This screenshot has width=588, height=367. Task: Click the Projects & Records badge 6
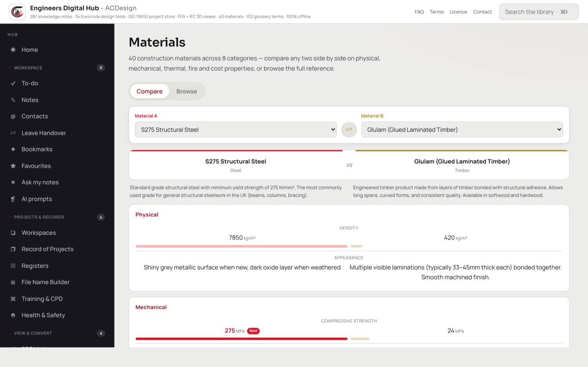coord(101,217)
